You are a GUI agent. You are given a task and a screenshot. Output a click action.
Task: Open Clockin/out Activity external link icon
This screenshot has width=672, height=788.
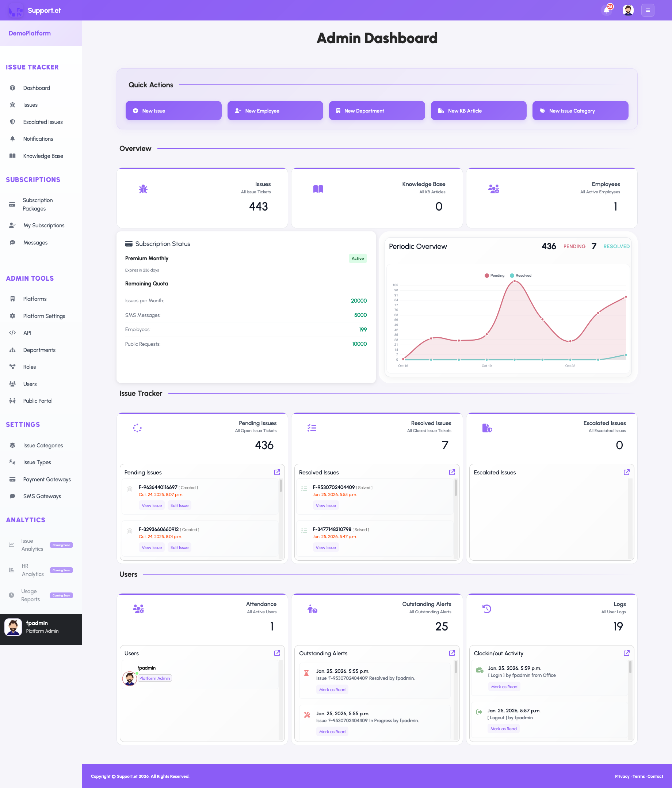click(x=626, y=653)
